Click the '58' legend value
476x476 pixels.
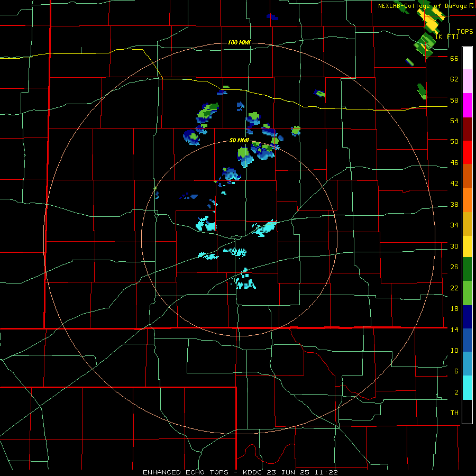click(454, 100)
